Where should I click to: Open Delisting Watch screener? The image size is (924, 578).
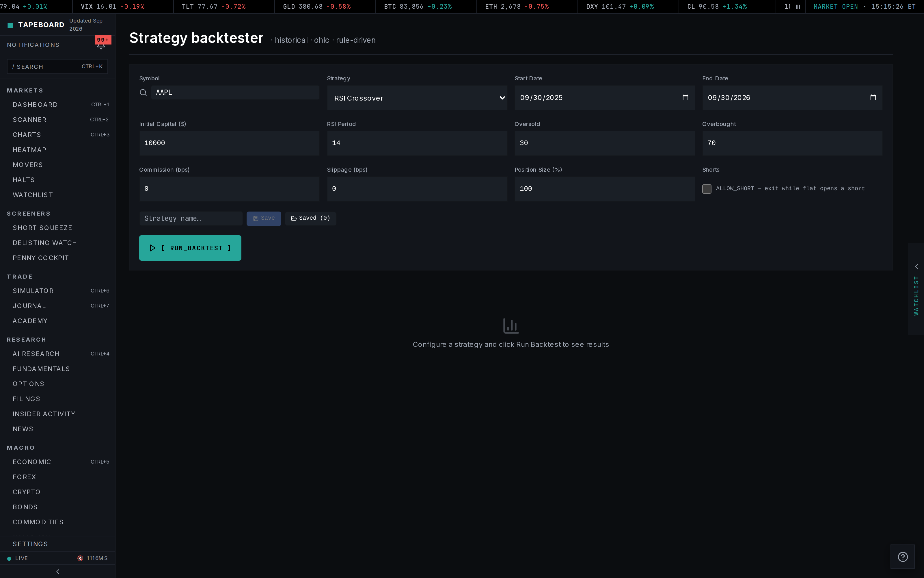(x=58, y=243)
